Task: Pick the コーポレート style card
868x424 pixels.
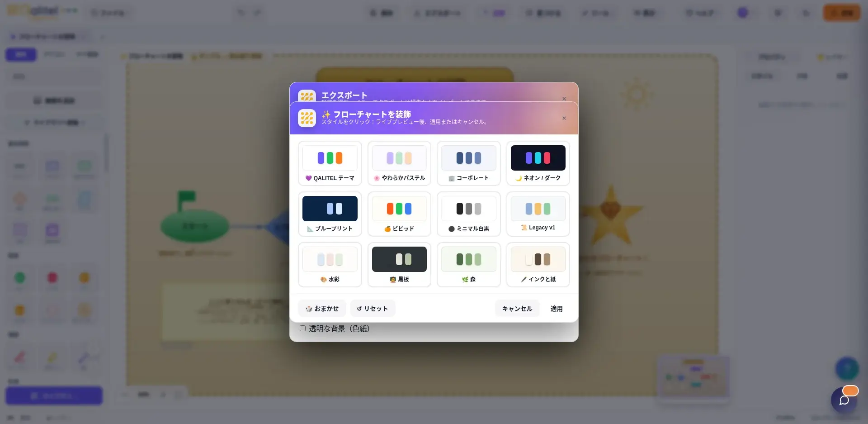Action: tap(468, 163)
